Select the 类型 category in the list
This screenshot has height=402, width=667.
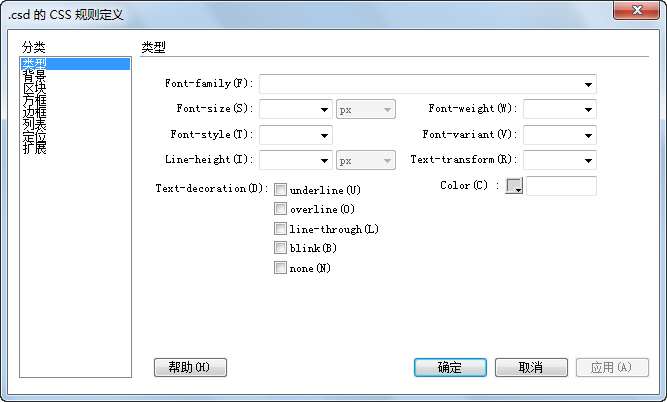coord(34,64)
